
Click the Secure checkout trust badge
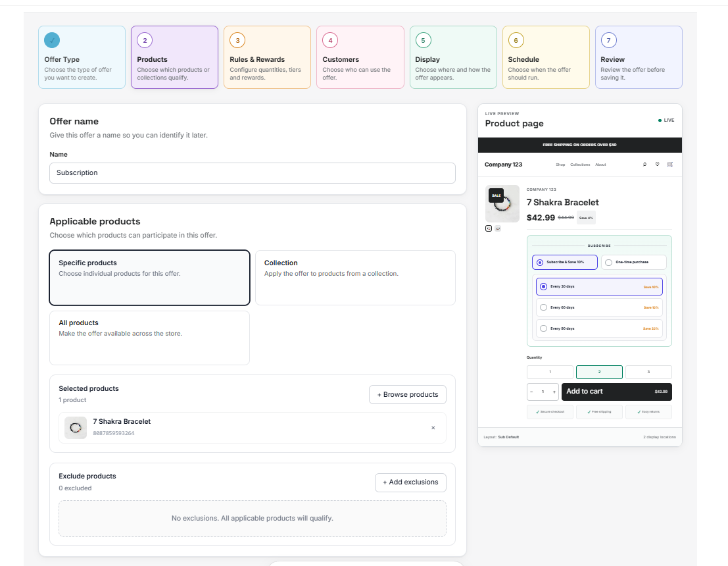click(550, 412)
